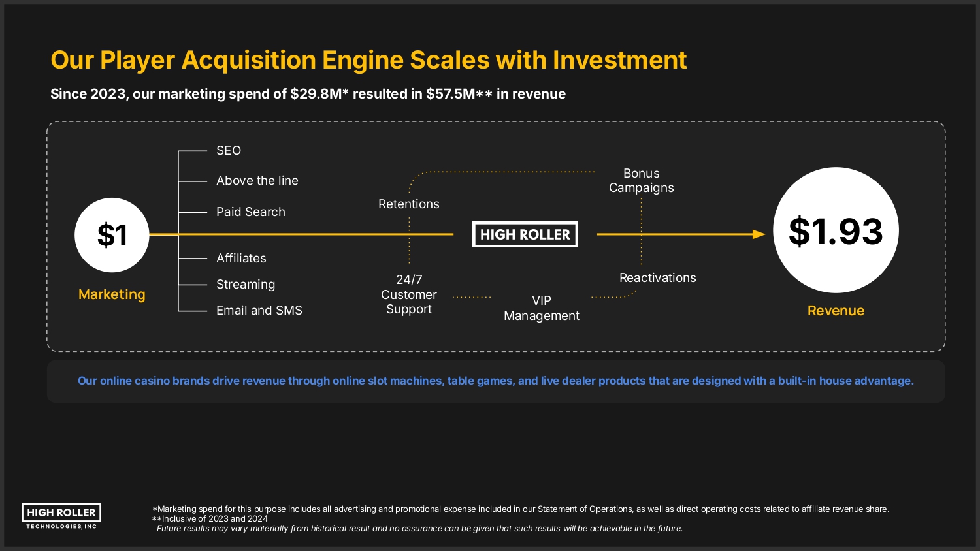
Task: Click the slide title about Player Acquisition
Action: (368, 60)
